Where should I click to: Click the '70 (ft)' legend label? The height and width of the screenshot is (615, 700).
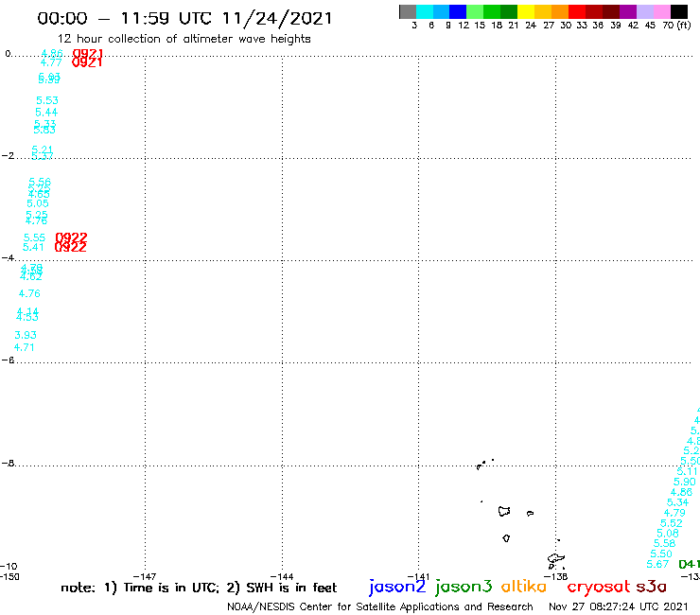point(676,26)
